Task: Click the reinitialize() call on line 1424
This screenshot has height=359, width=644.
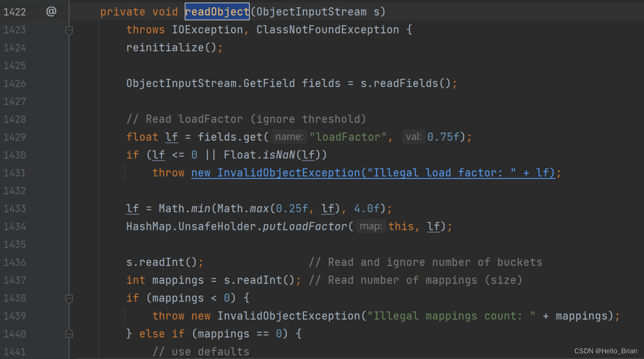Action: (x=172, y=48)
